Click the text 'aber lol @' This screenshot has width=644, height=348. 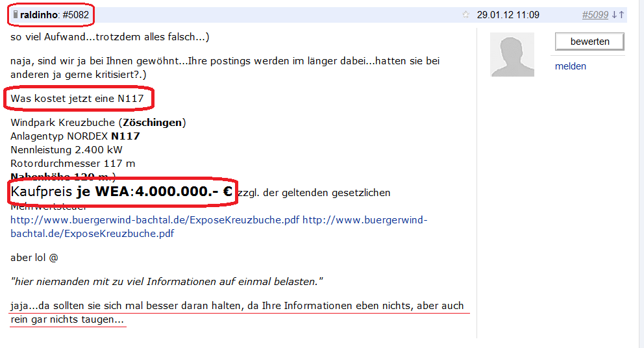[34, 258]
